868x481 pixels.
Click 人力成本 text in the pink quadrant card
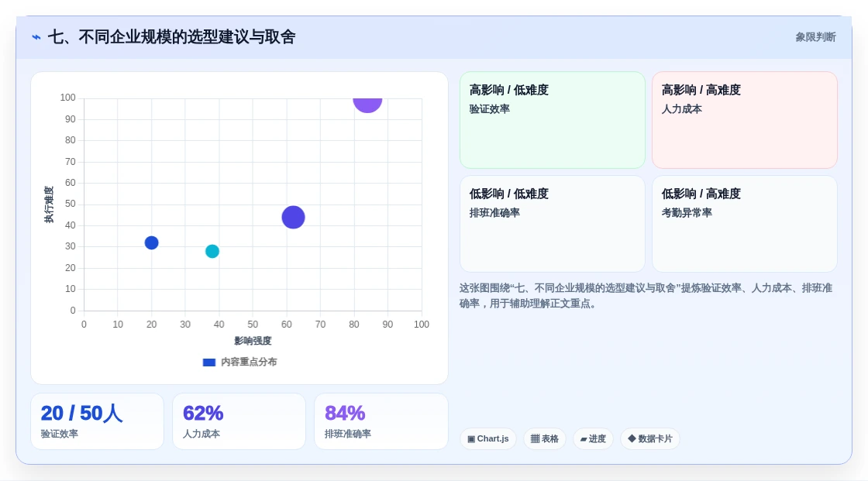681,109
